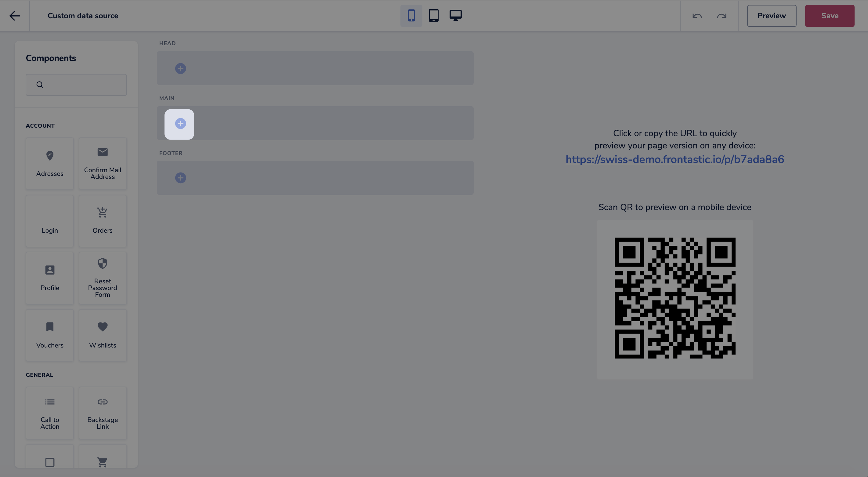Select the Vouchers component
Viewport: 868px width, 477px height.
click(x=50, y=336)
